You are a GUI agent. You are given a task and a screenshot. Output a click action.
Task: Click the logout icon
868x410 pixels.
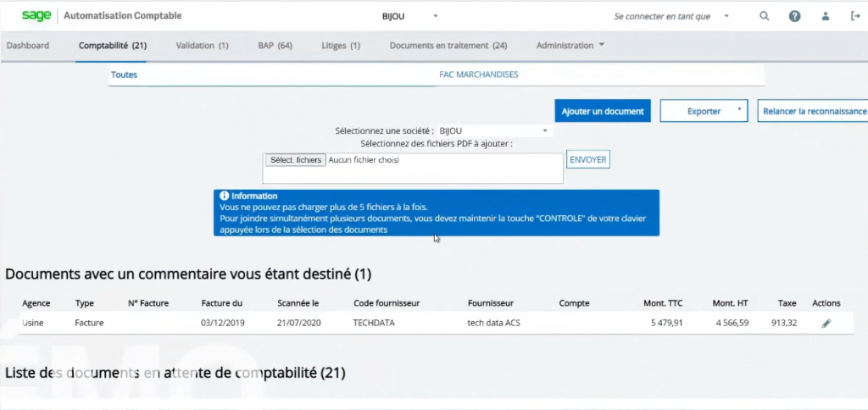pyautogui.click(x=855, y=16)
